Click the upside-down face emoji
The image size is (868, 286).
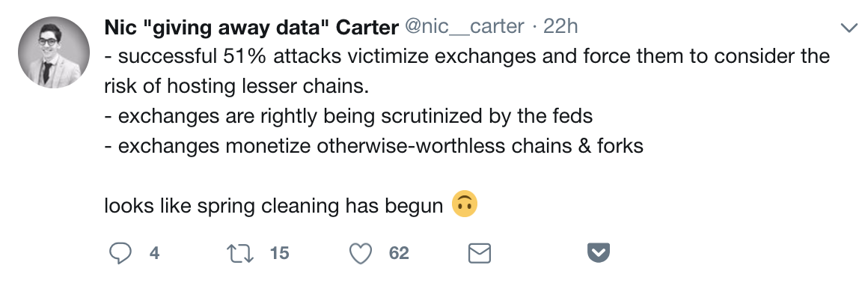click(465, 204)
